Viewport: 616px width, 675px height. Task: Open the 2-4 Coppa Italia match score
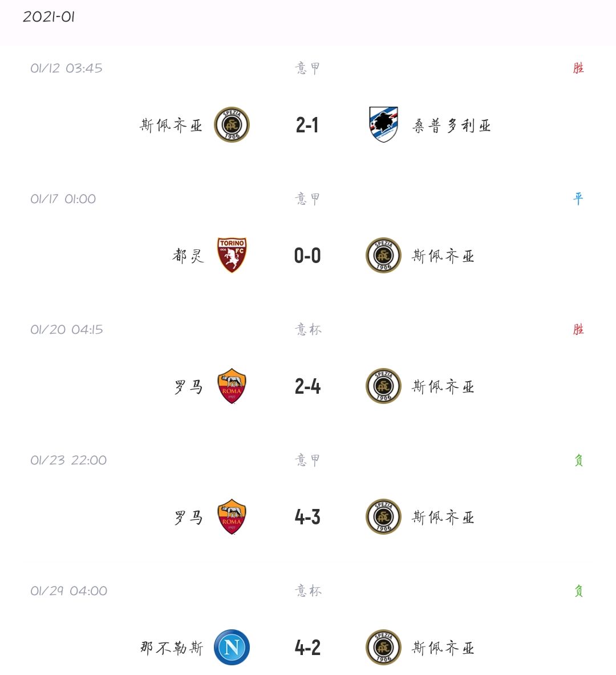point(307,386)
